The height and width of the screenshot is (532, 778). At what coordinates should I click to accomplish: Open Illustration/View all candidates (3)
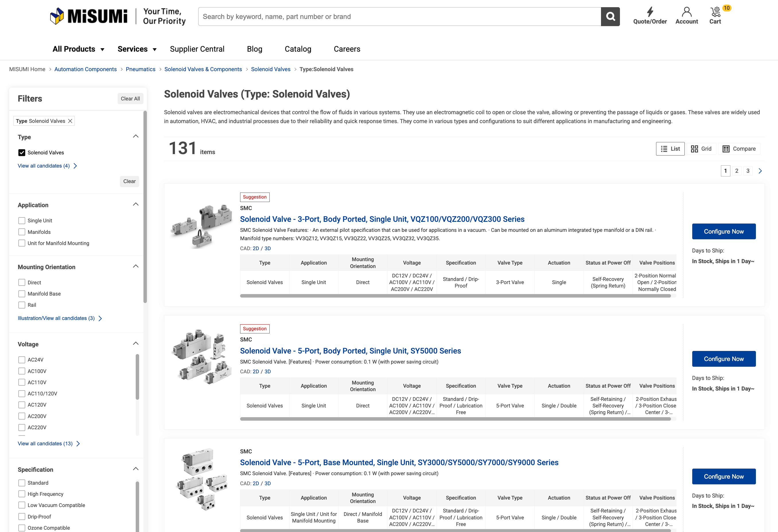(x=60, y=318)
